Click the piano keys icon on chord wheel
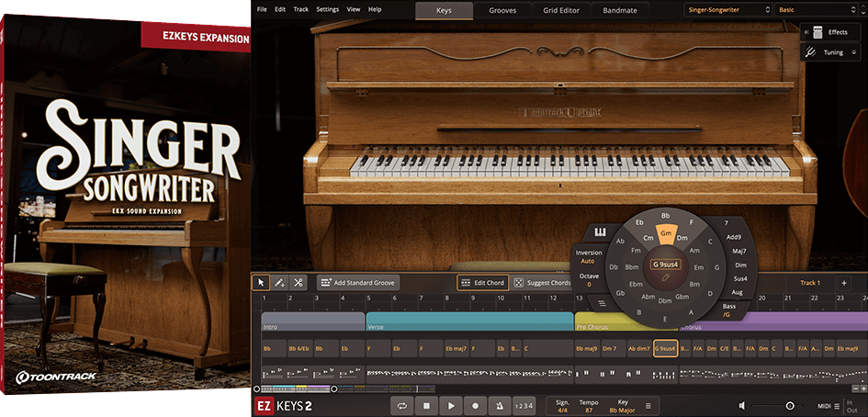 point(601,232)
